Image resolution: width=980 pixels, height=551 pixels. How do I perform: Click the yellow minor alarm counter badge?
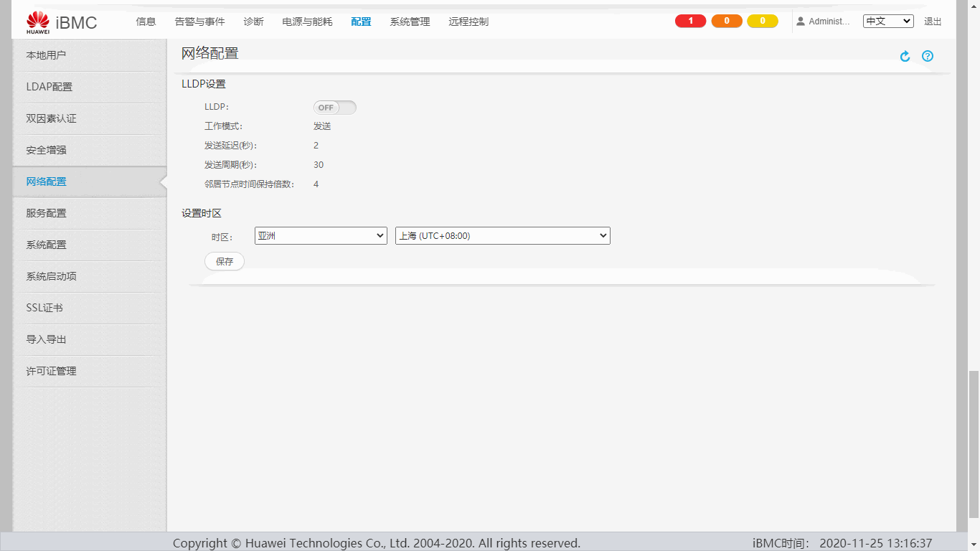pyautogui.click(x=762, y=22)
